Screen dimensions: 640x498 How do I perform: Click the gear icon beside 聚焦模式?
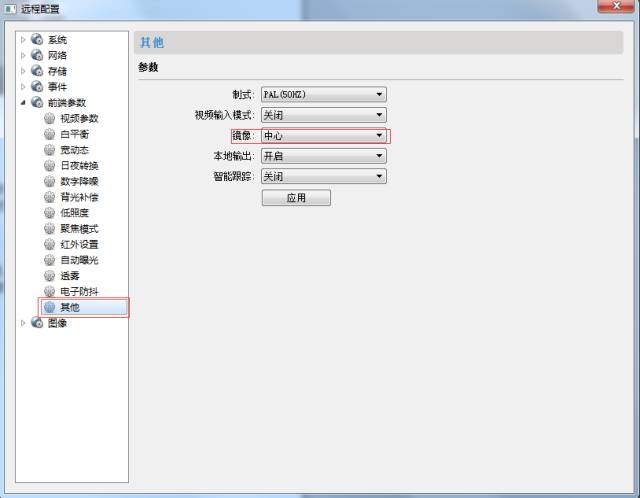[50, 229]
